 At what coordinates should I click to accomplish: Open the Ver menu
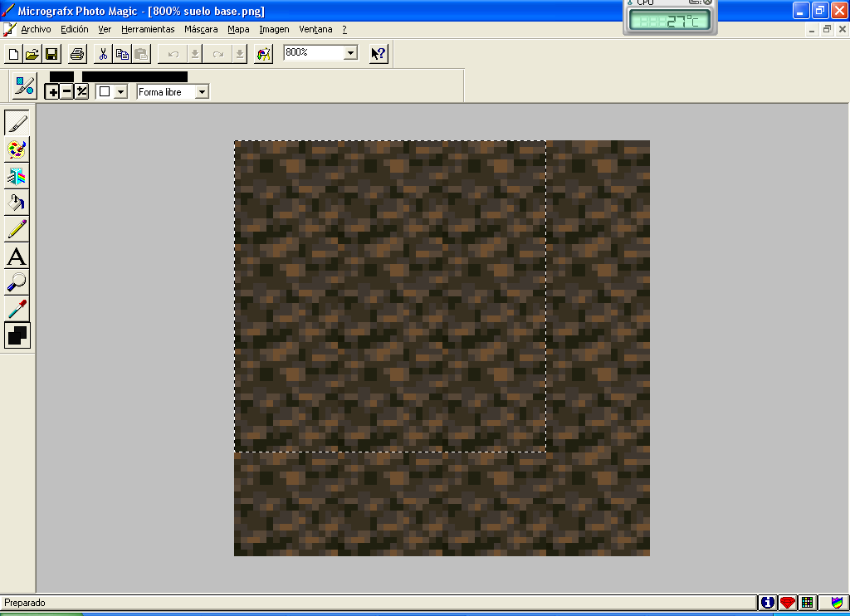(x=105, y=29)
